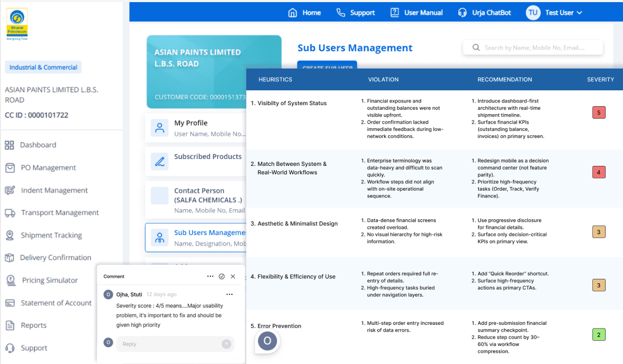Click the HEURISTICS column header

(275, 79)
